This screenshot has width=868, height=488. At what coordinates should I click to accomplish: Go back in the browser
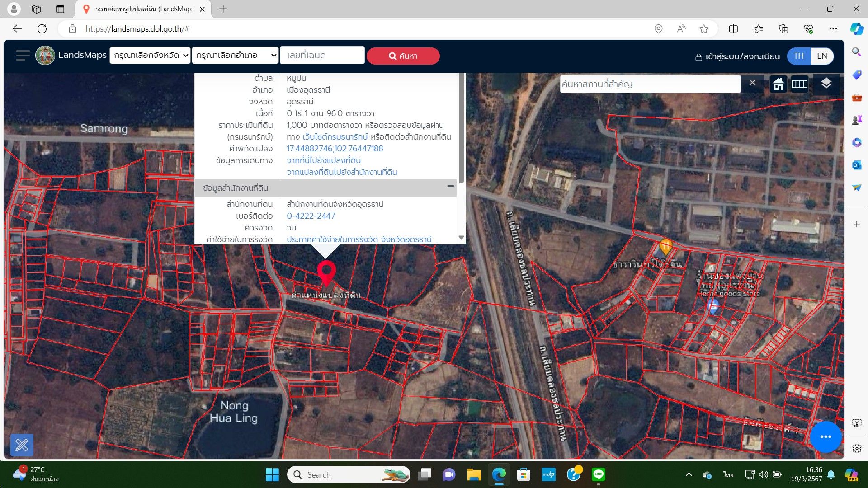17,29
